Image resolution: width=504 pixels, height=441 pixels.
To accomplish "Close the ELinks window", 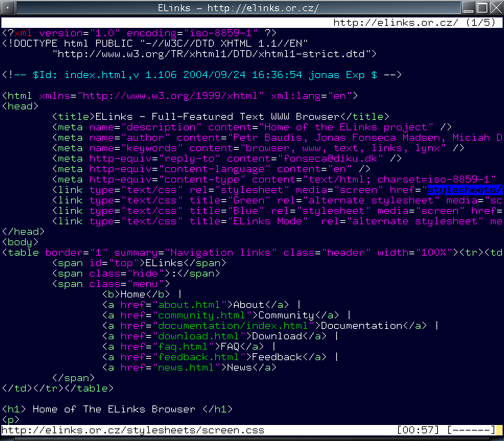I will [496, 8].
